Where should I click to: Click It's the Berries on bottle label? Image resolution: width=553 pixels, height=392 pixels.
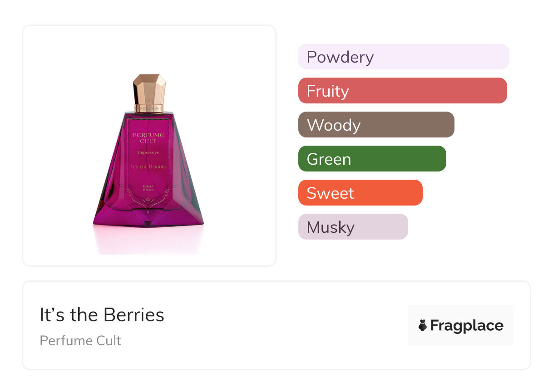[148, 167]
